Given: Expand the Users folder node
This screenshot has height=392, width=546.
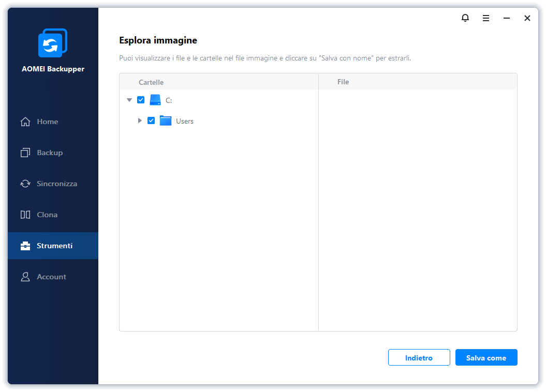Looking at the screenshot, I should coord(140,120).
